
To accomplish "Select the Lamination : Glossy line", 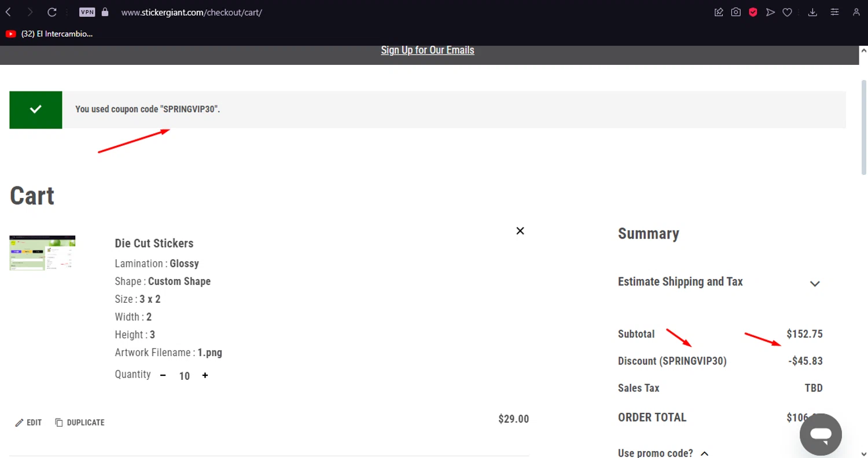I will click(157, 263).
